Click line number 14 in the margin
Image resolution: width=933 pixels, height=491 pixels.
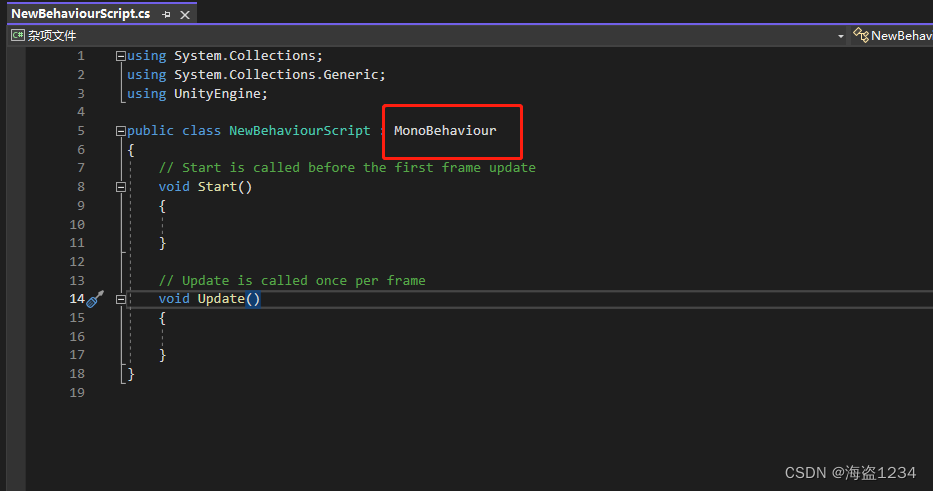point(77,299)
